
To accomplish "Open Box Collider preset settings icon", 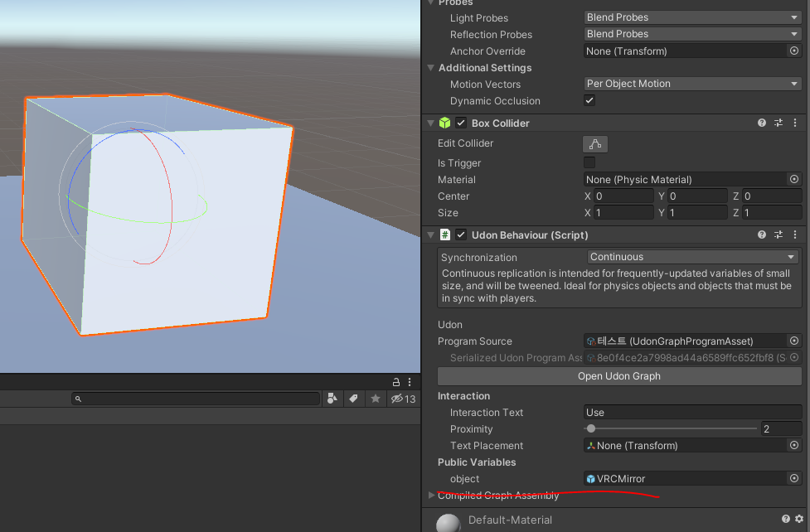I will point(778,123).
